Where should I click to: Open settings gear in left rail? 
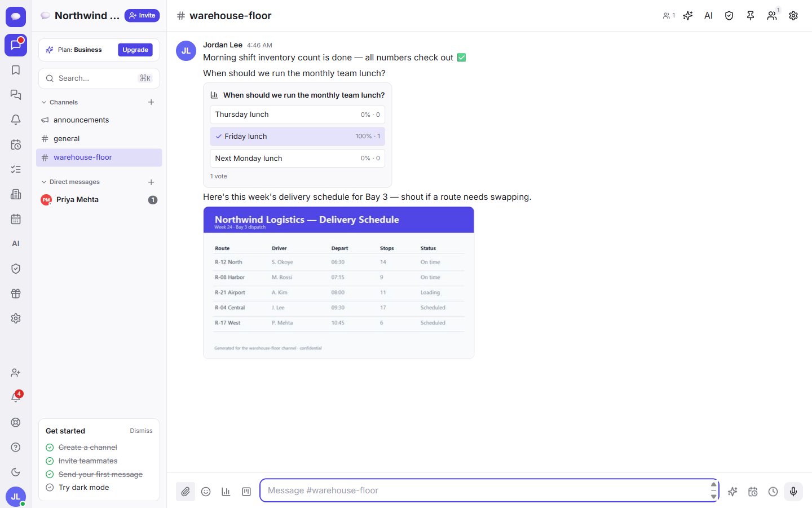tap(16, 318)
